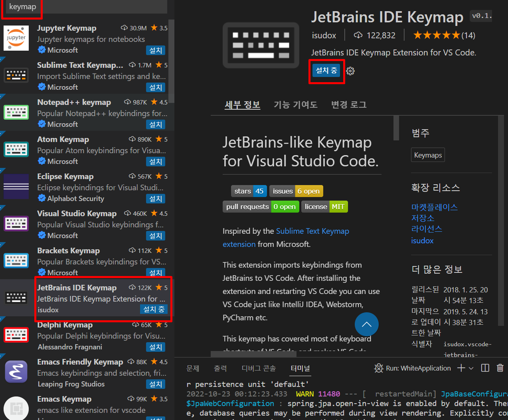This screenshot has height=420, width=508.
Task: Click the Atom Keymap extension icon
Action: (16, 149)
